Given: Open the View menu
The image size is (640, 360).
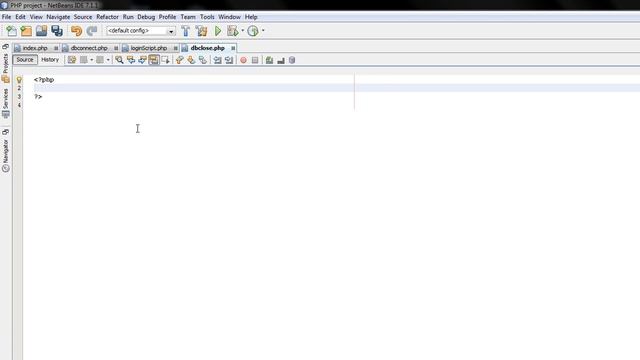Looking at the screenshot, I should (x=36, y=17).
